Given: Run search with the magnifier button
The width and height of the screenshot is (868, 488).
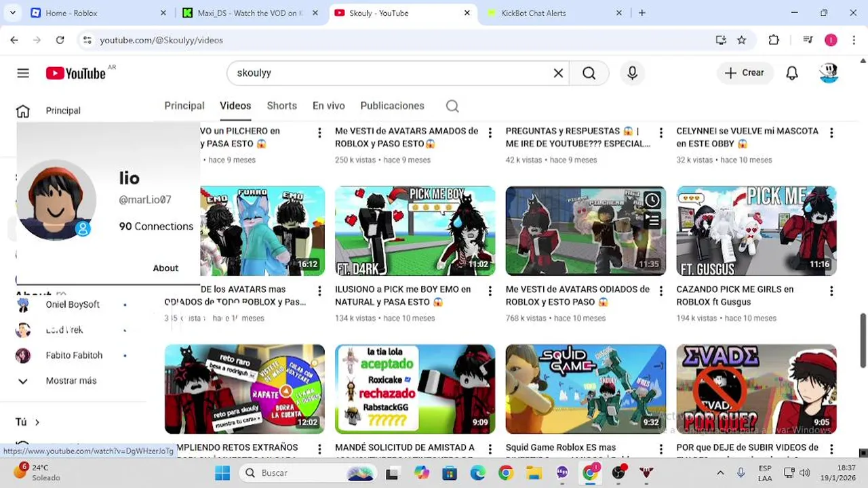Looking at the screenshot, I should [589, 73].
